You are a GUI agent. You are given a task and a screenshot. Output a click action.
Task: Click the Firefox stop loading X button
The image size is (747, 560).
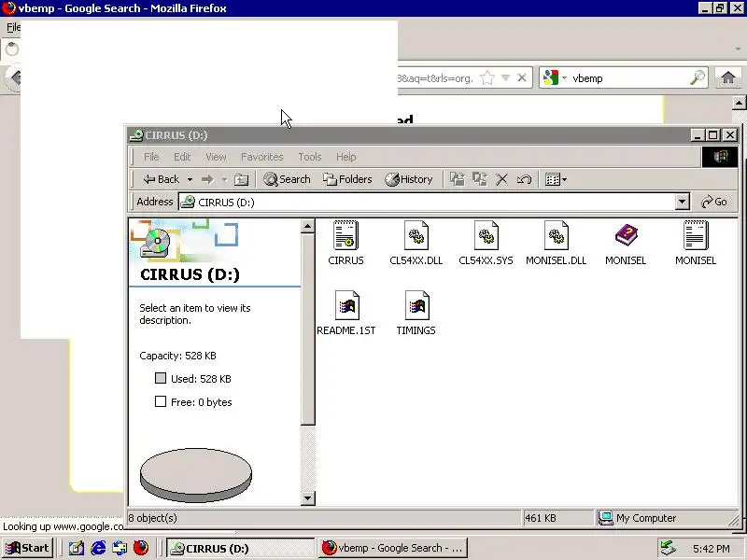point(522,77)
